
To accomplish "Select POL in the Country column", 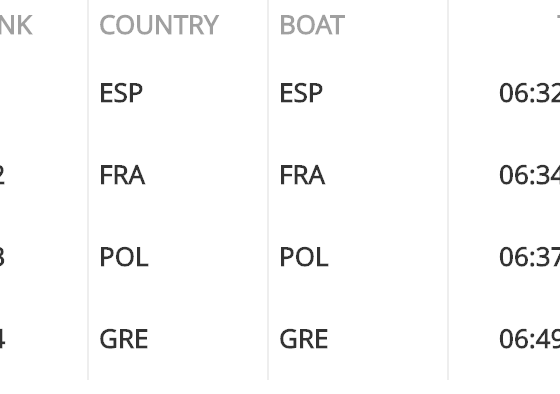I will click(124, 257).
